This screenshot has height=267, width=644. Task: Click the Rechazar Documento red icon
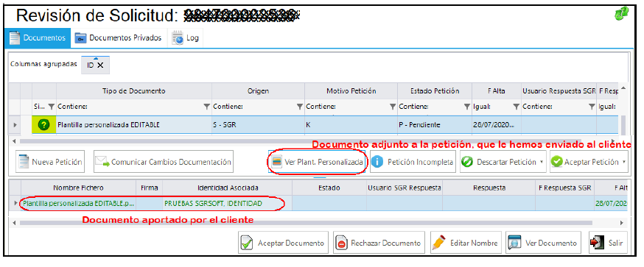[342, 243]
